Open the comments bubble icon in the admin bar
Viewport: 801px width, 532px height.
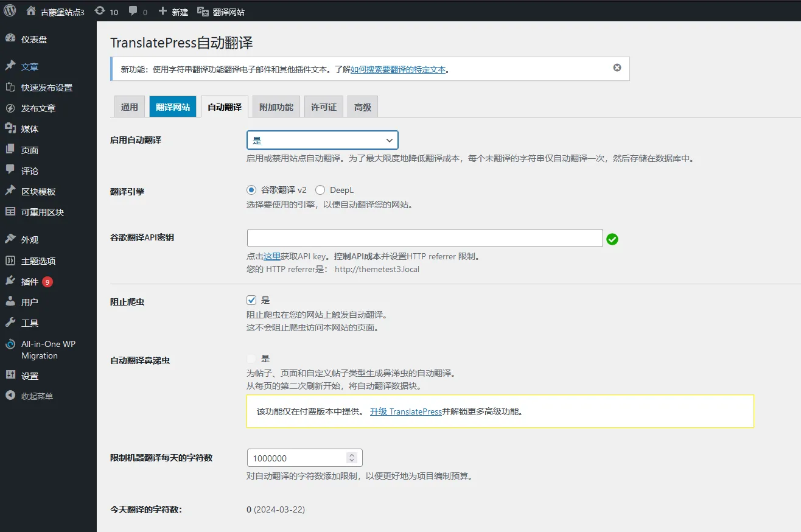[x=133, y=11]
